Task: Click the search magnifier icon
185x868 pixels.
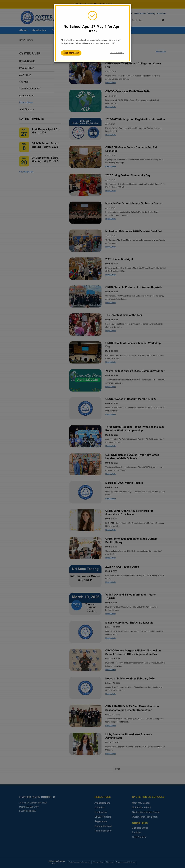Action: point(163,20)
